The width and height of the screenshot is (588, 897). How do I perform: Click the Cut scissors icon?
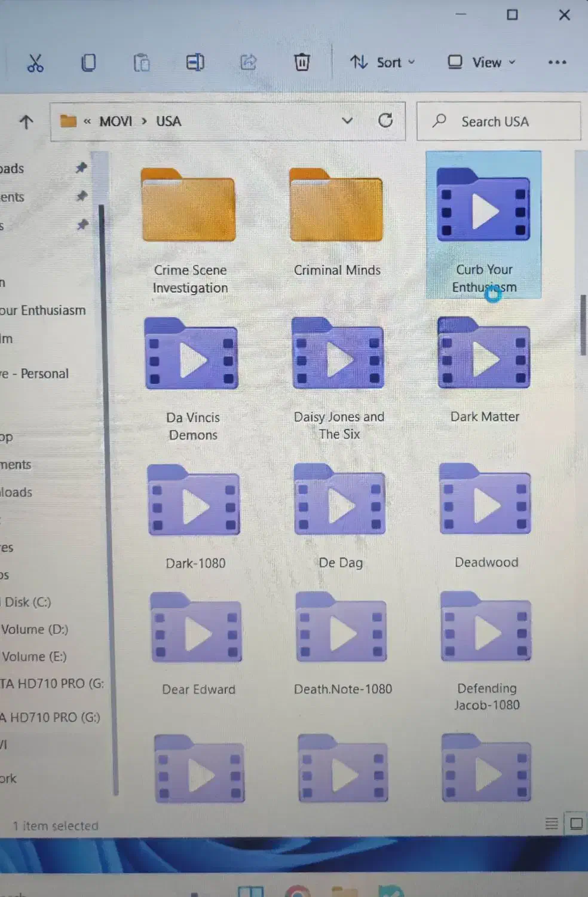(35, 63)
